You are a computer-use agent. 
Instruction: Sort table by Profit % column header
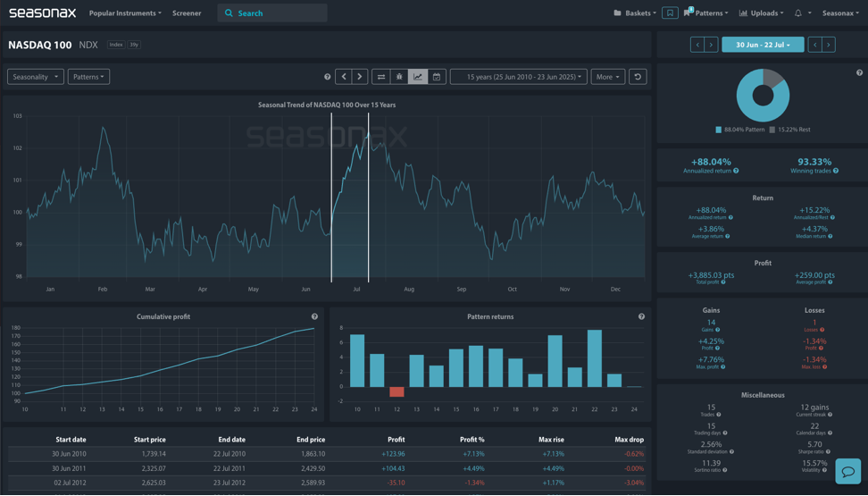pyautogui.click(x=472, y=440)
